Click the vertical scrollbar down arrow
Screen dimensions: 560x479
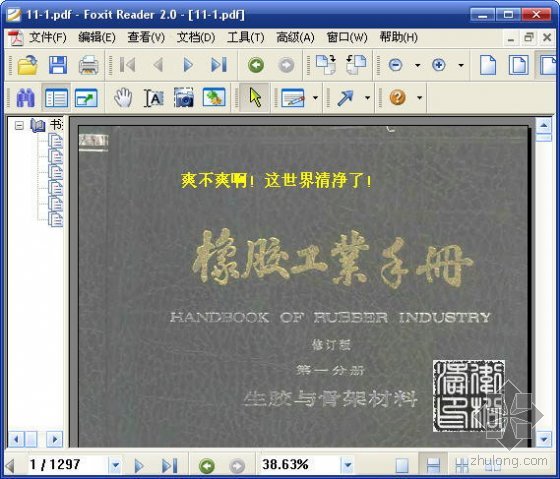pos(544,439)
